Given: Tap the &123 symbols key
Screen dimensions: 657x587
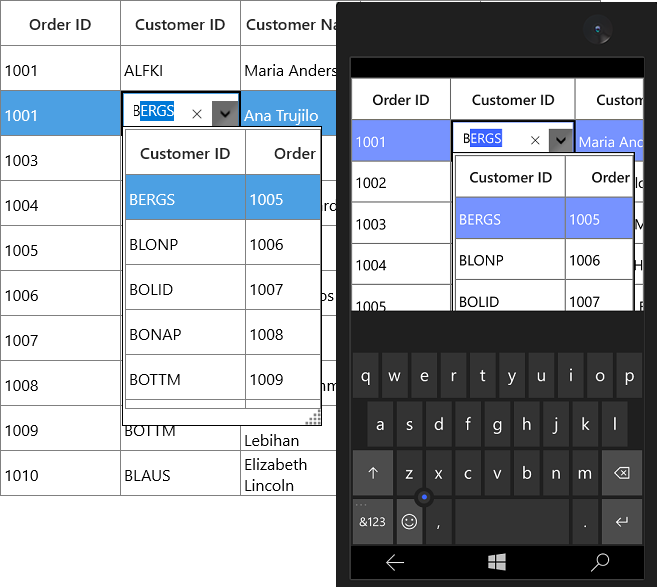Looking at the screenshot, I should 372,521.
